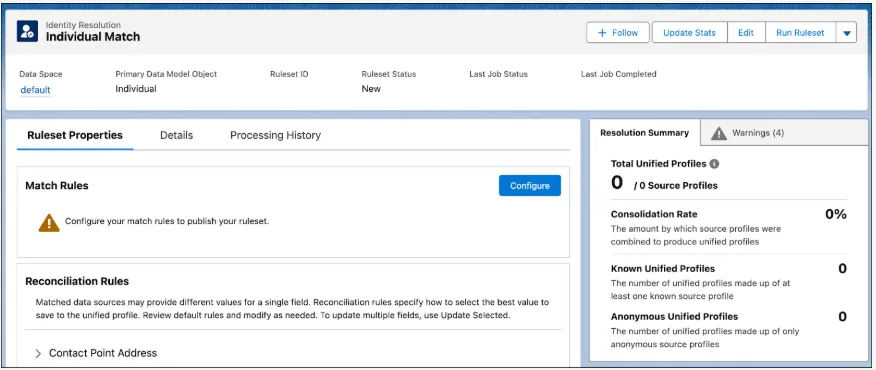Viewport: 876px width, 370px height.
Task: Click the warning triangle in Match Rules
Action: coord(49,222)
